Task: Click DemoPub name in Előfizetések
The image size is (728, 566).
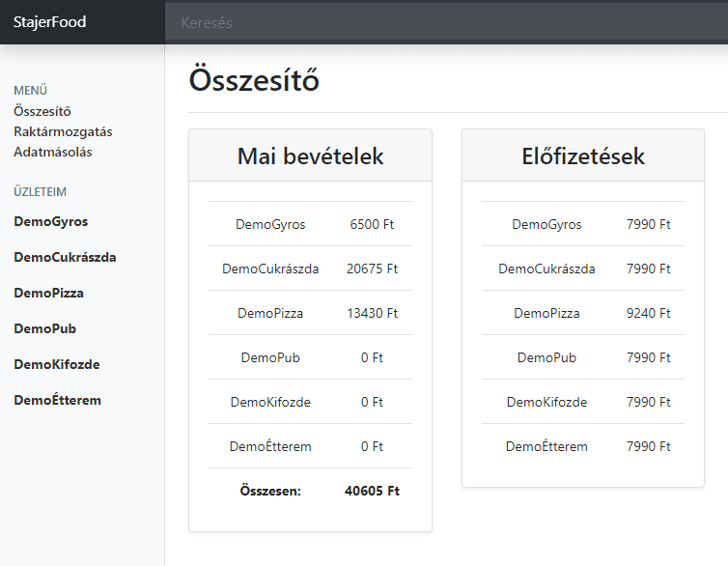Action: [546, 357]
